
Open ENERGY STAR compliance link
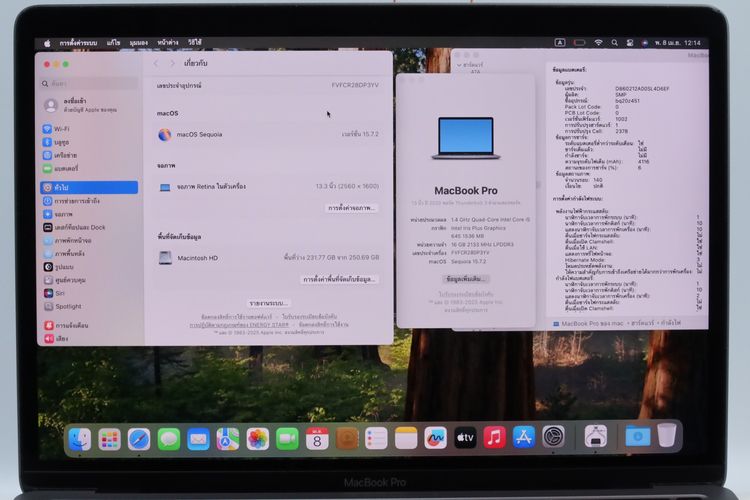point(239,325)
